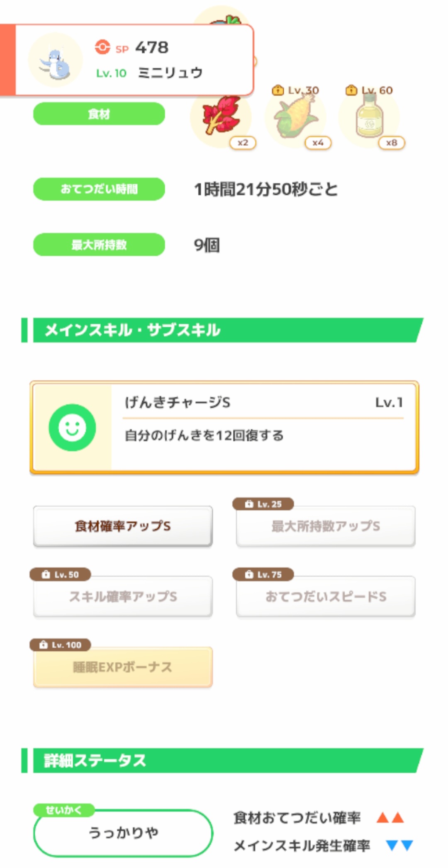Open the スキル確率アップS sub skill
The width and height of the screenshot is (448, 868).
(123, 597)
